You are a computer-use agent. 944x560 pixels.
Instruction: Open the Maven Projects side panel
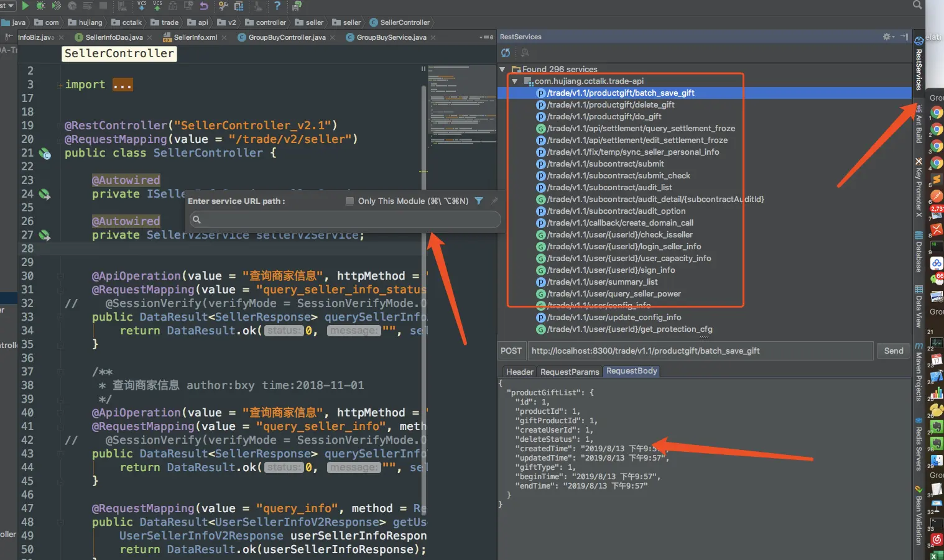(x=919, y=372)
